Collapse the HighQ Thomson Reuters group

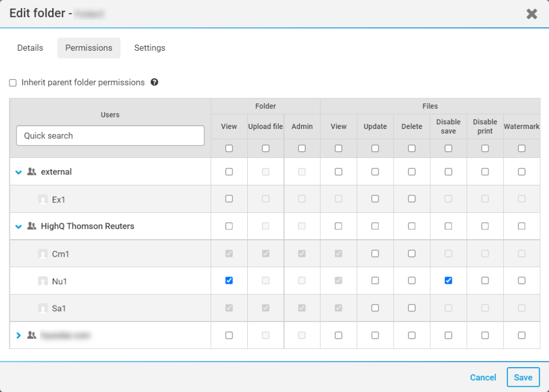coord(19,226)
